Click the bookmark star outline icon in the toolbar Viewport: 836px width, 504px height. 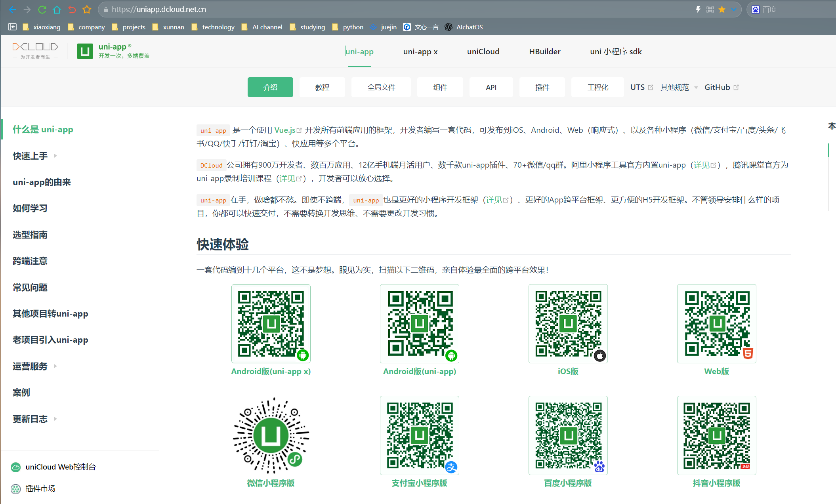(x=87, y=10)
